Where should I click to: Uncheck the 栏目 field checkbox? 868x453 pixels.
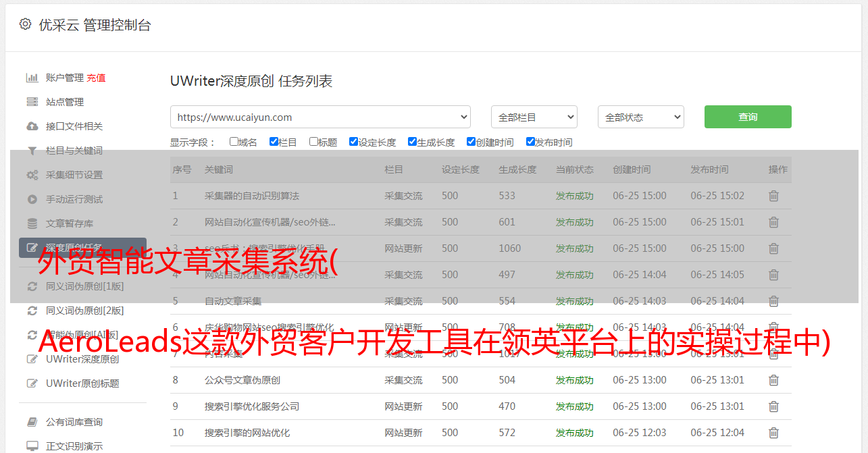pos(274,142)
